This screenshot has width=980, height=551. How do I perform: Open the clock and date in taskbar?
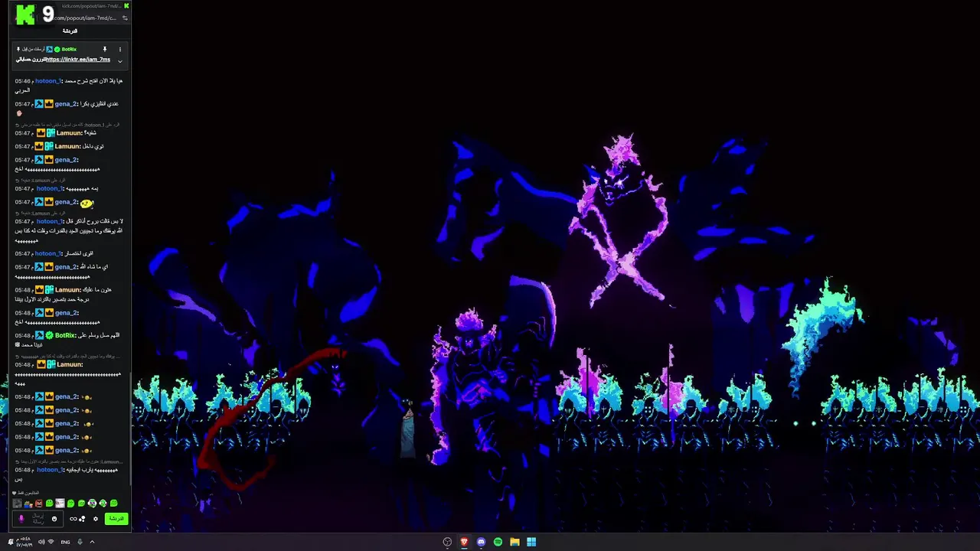coord(24,542)
